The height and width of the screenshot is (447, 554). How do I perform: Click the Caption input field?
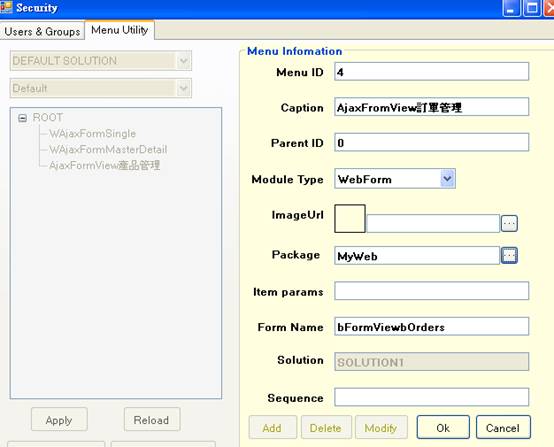click(431, 107)
